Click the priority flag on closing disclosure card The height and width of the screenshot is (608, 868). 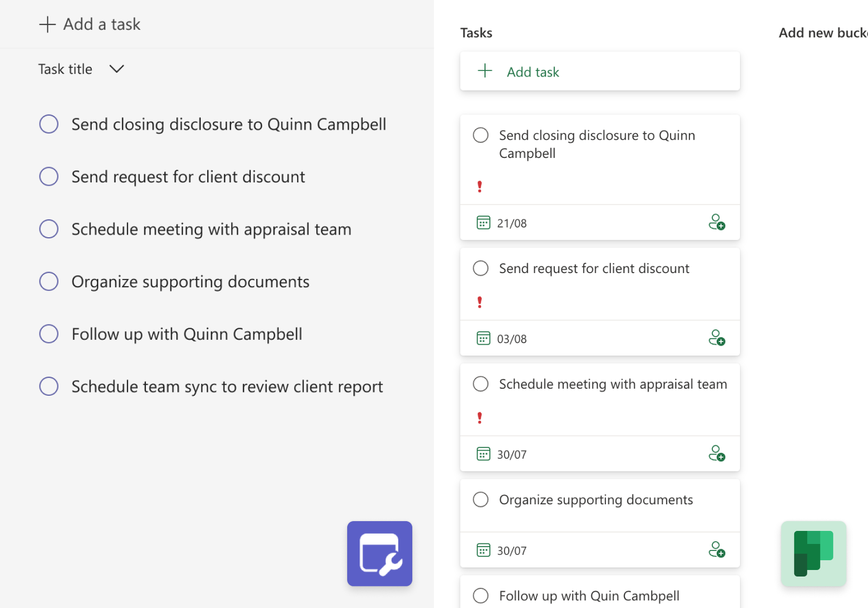point(480,187)
